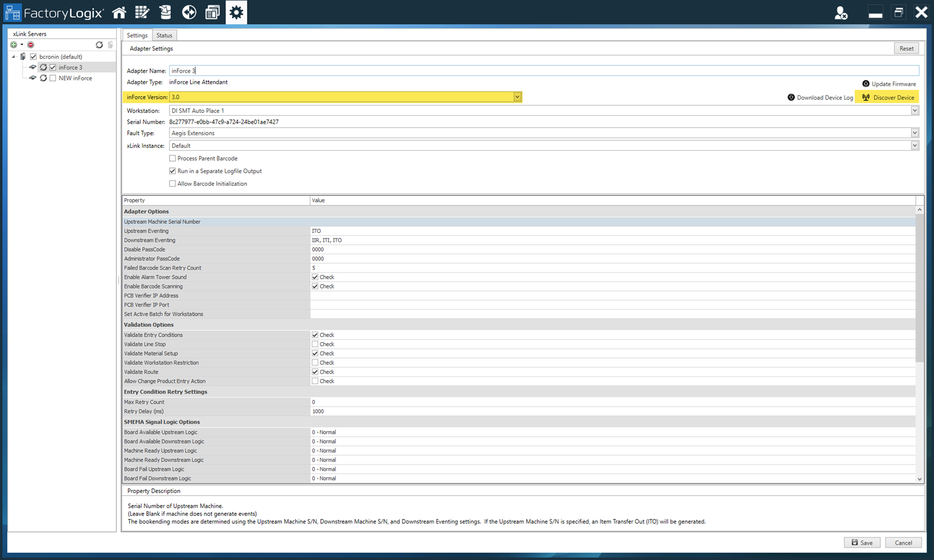Click the Update Firmware icon

(866, 84)
